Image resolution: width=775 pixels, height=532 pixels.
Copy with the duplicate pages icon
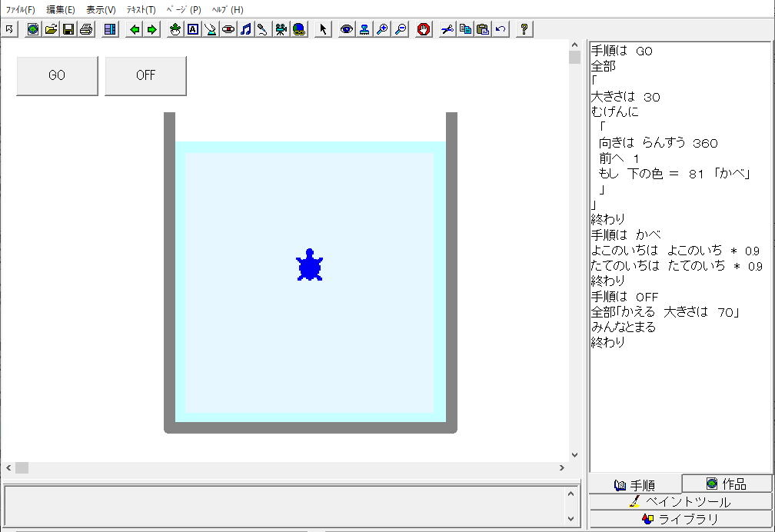465,29
